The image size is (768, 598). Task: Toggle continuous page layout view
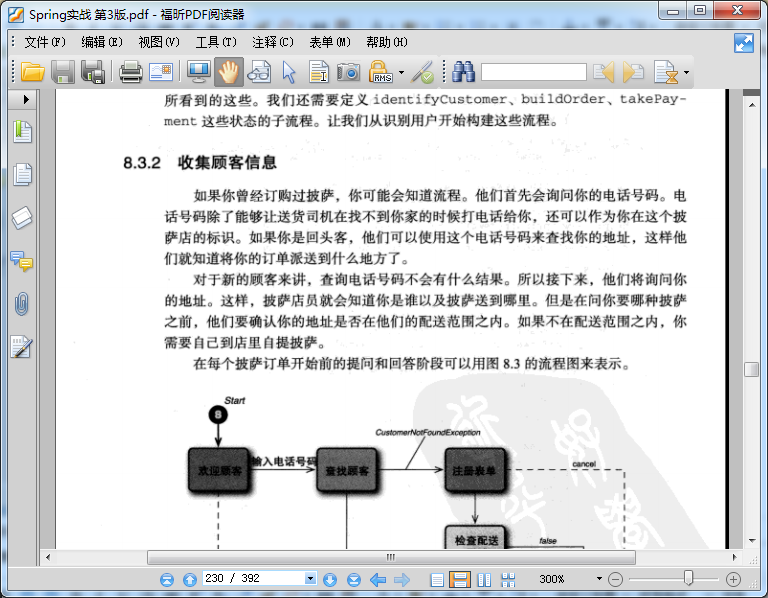460,580
